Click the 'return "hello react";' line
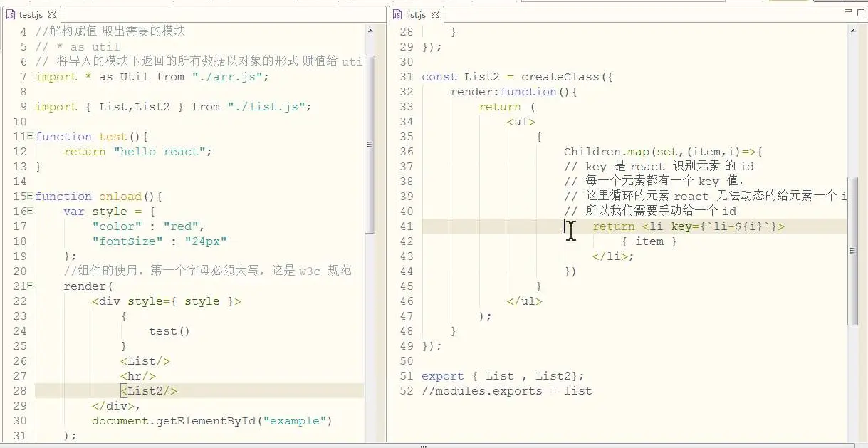This screenshot has height=448, width=868. tap(138, 152)
